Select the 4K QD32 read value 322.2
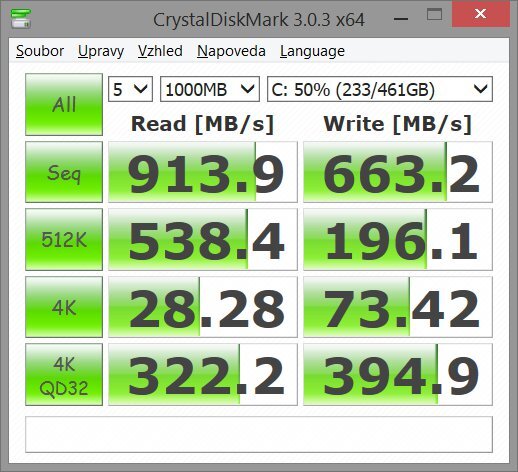 203,375
